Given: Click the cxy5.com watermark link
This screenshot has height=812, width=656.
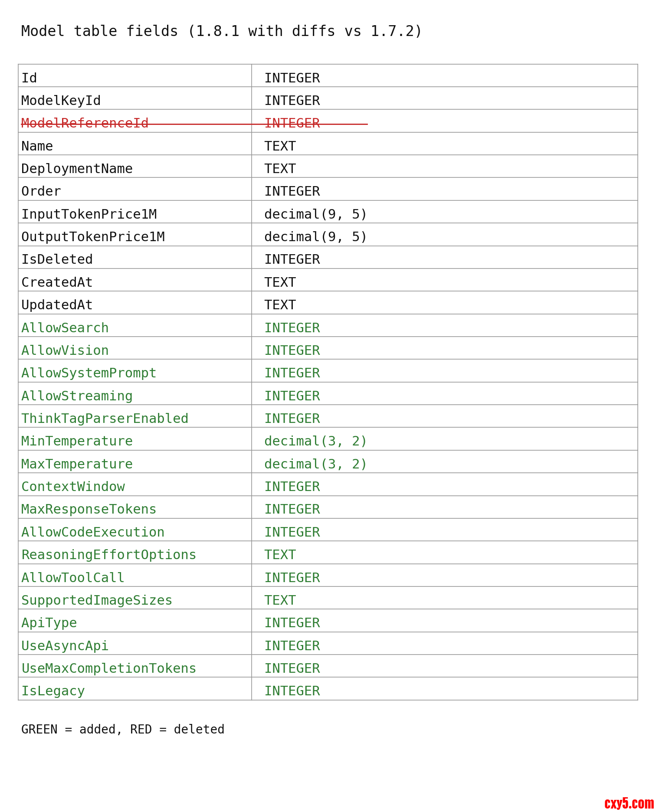Looking at the screenshot, I should pos(629,803).
